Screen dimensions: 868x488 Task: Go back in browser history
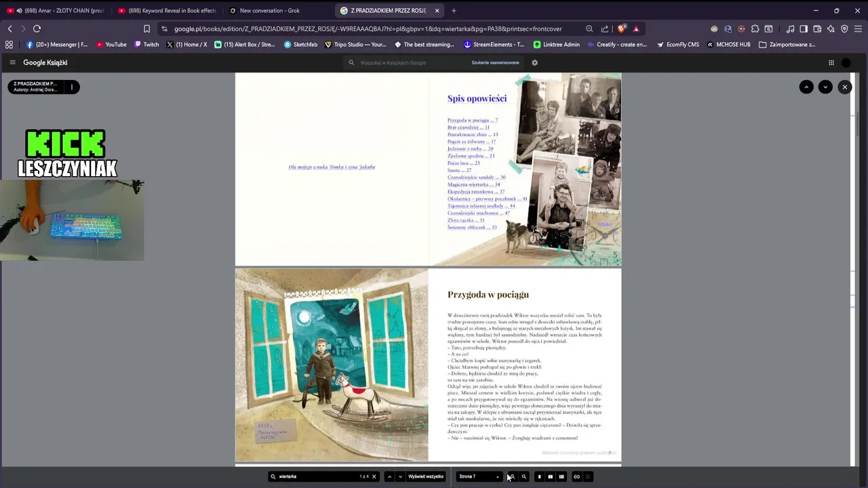(x=9, y=28)
